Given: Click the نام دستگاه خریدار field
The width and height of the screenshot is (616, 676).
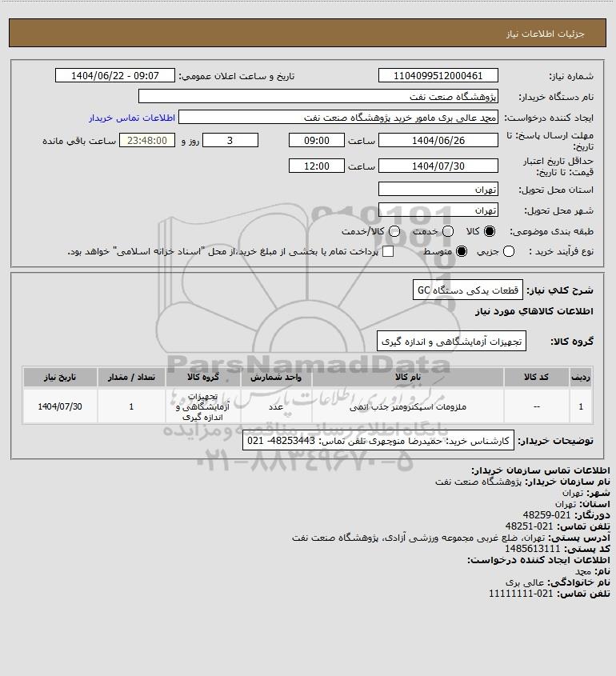Looking at the screenshot, I should click(x=318, y=96).
